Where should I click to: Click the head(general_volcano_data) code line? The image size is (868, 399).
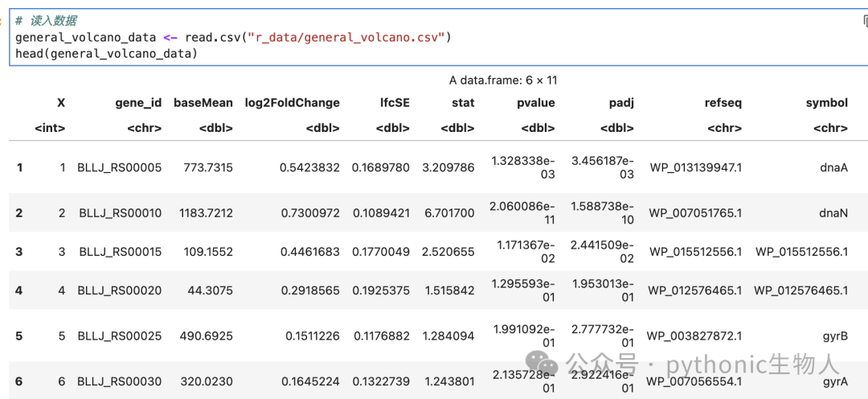tap(106, 54)
